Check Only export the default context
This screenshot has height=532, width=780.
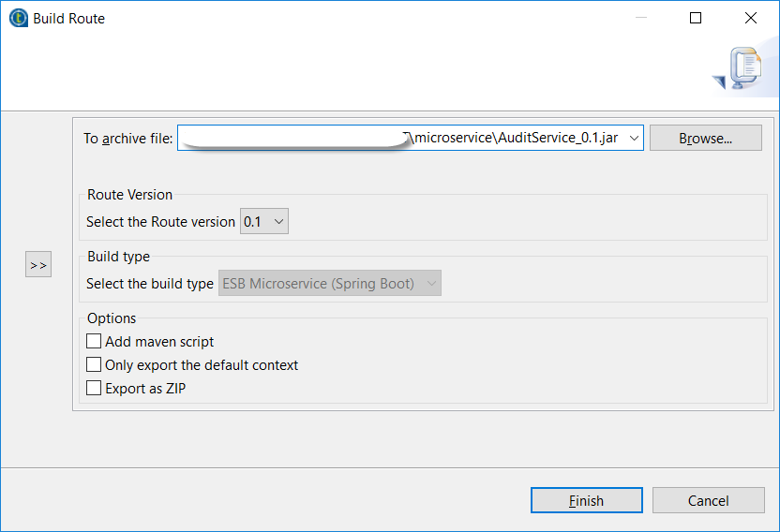tap(94, 365)
